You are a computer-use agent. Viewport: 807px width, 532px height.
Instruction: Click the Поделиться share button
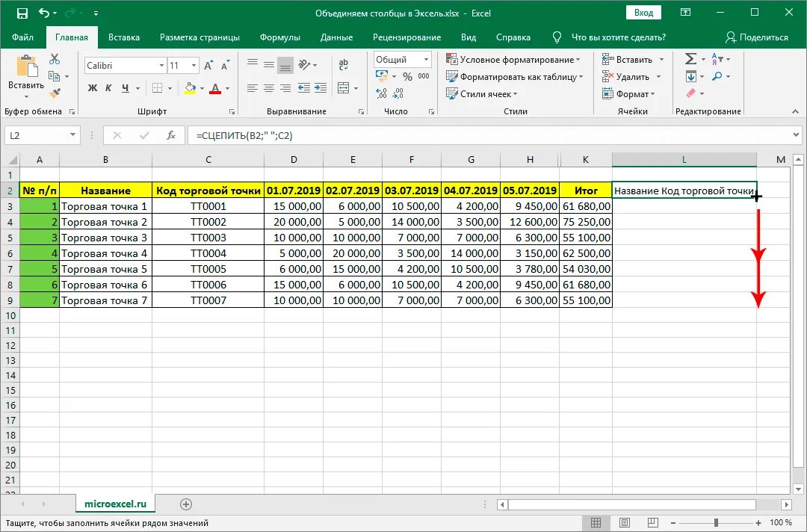click(x=756, y=37)
